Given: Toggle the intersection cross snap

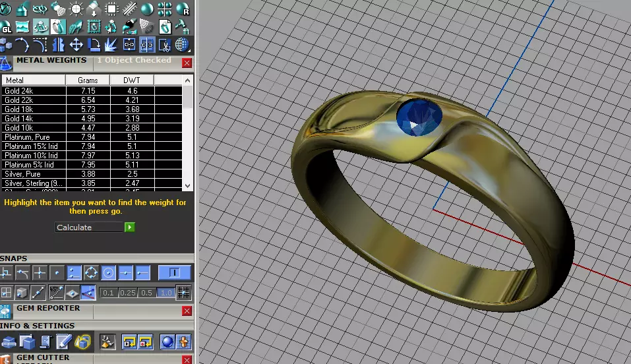Looking at the screenshot, I should (40, 272).
